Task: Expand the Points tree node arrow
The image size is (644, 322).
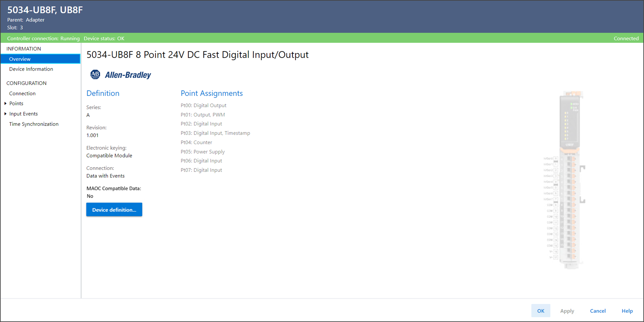Action: tap(5, 103)
